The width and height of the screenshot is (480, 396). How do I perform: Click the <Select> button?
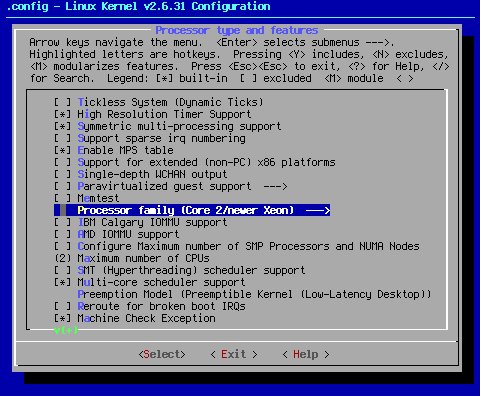point(162,354)
